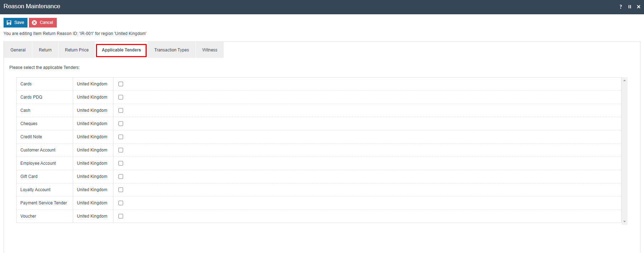Click the Employee Account tender name
The width and height of the screenshot is (644, 253).
coord(38,163)
